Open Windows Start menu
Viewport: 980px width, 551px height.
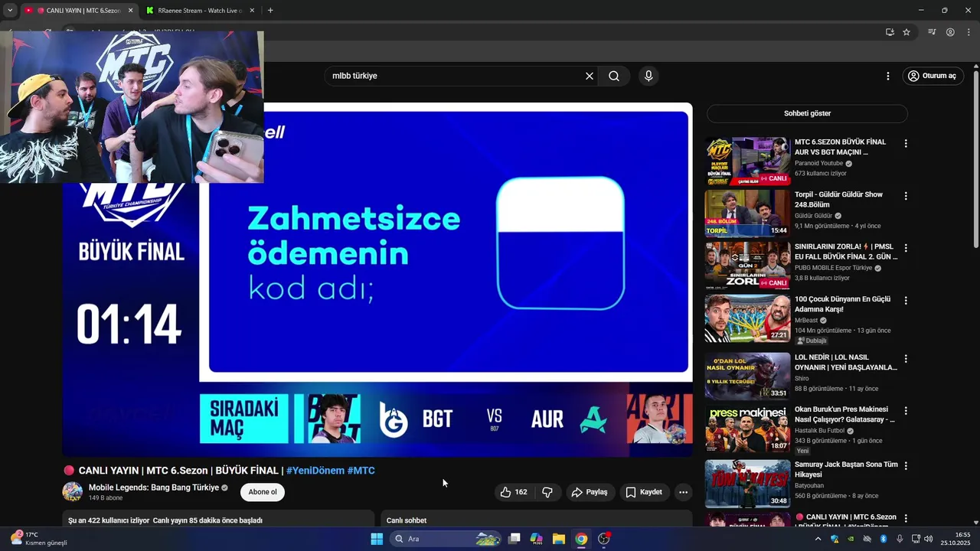point(377,539)
